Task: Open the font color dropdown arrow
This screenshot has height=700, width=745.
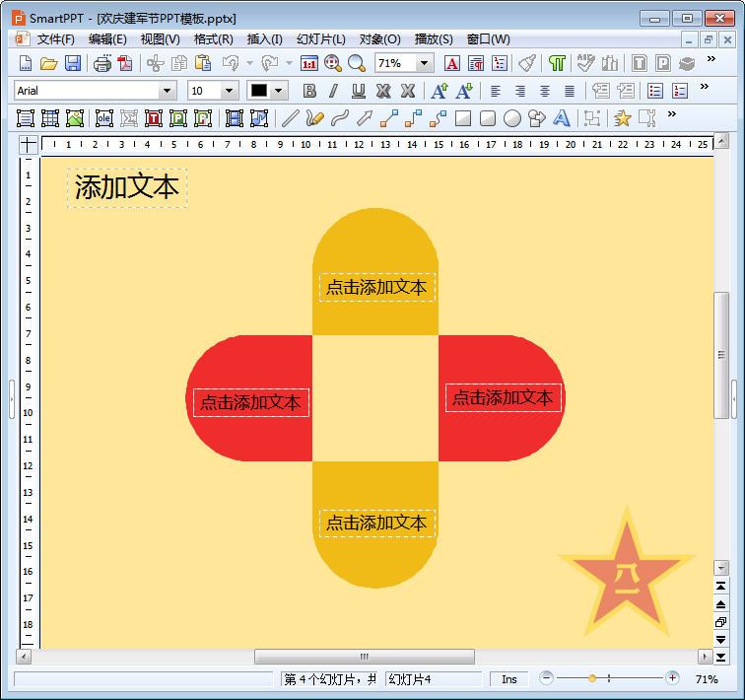Action: (279, 91)
